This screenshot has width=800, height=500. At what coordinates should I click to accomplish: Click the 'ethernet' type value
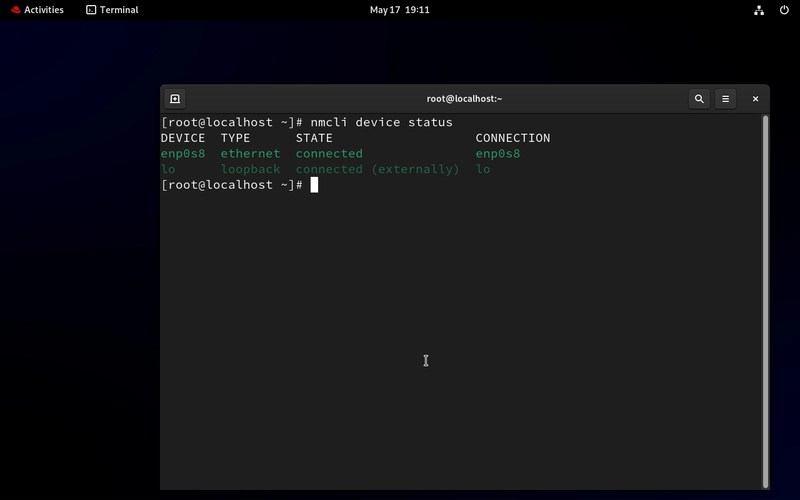[x=250, y=154]
